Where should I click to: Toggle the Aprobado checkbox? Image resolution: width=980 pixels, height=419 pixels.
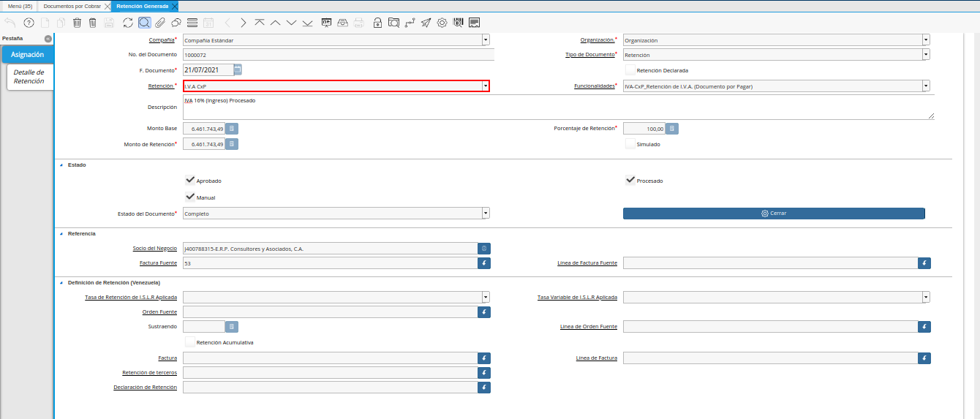(x=190, y=180)
